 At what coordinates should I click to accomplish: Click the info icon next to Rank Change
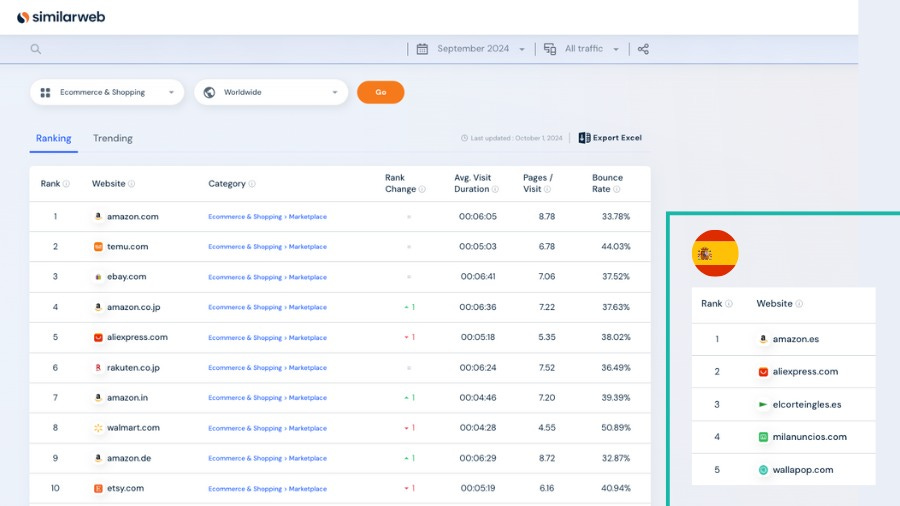(x=422, y=189)
